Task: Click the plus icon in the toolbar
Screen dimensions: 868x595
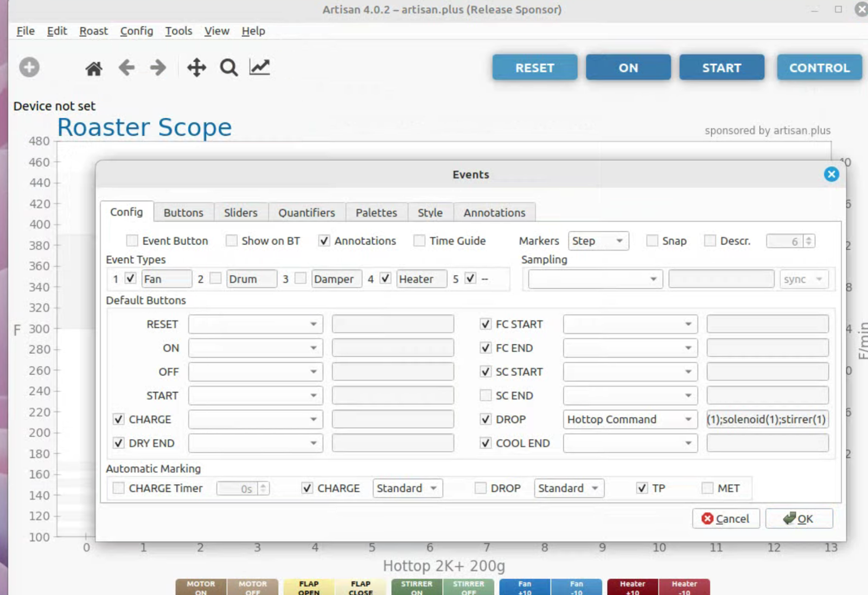Action: (29, 67)
